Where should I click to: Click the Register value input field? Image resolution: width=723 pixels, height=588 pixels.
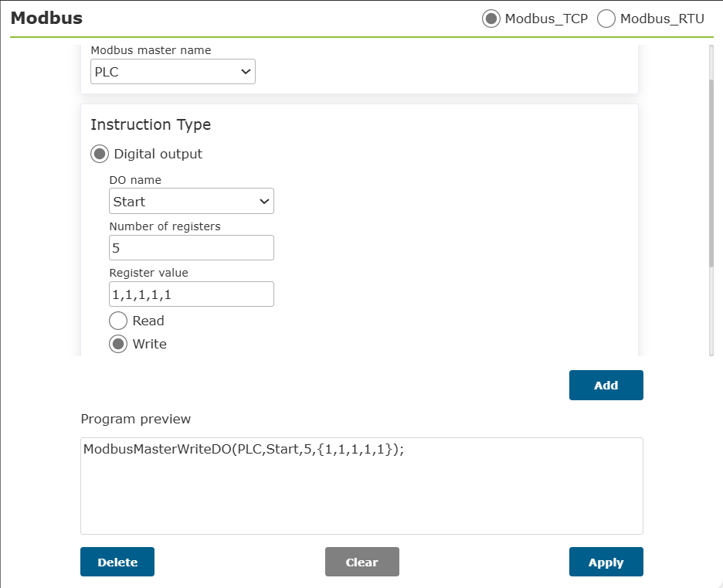click(x=192, y=294)
